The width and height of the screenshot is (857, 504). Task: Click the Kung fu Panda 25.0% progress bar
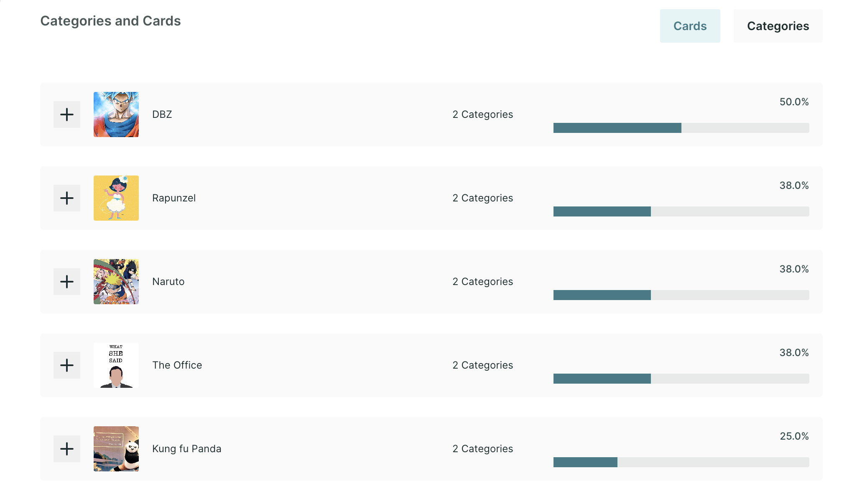[681, 462]
